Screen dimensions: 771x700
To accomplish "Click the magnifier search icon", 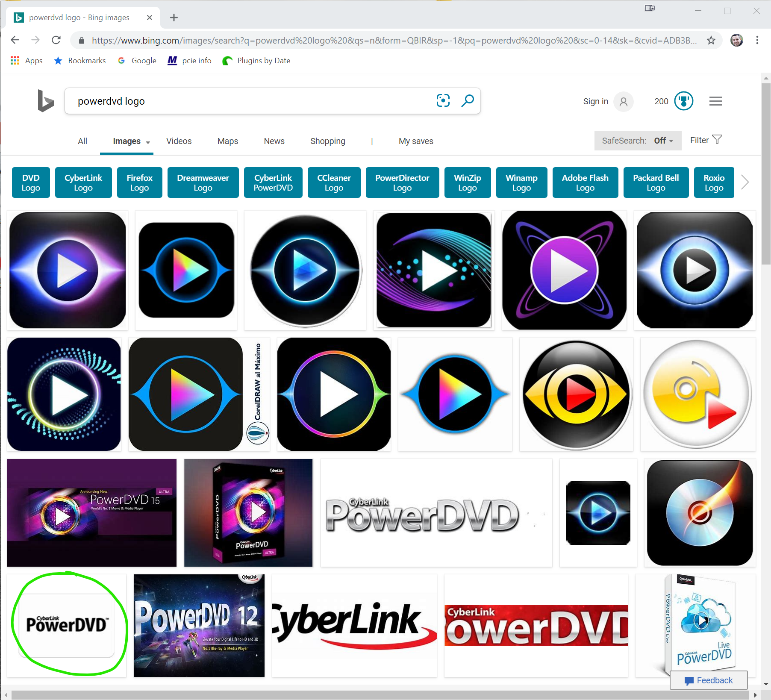I will (x=468, y=101).
